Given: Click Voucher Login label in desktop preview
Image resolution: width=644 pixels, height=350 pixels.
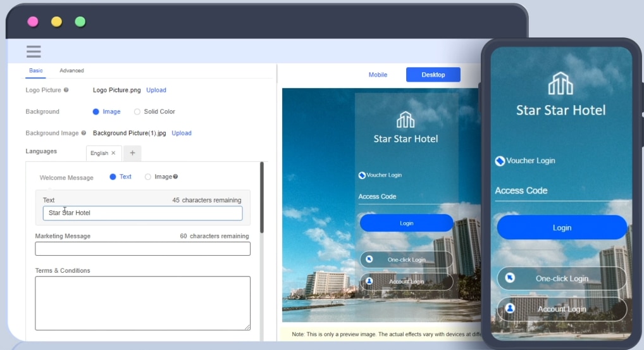Looking at the screenshot, I should (384, 175).
